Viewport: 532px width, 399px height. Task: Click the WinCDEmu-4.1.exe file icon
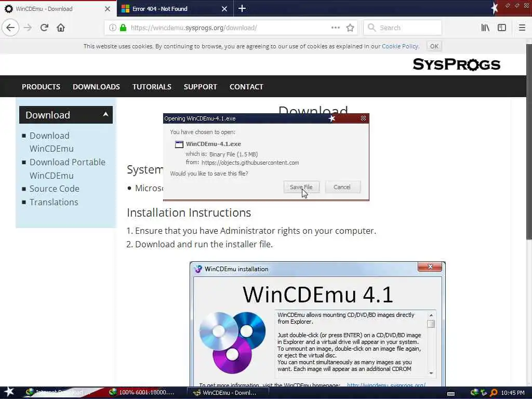(179, 144)
